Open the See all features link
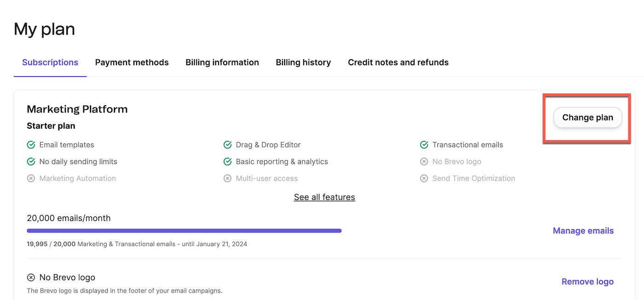644x300 pixels. coord(325,197)
